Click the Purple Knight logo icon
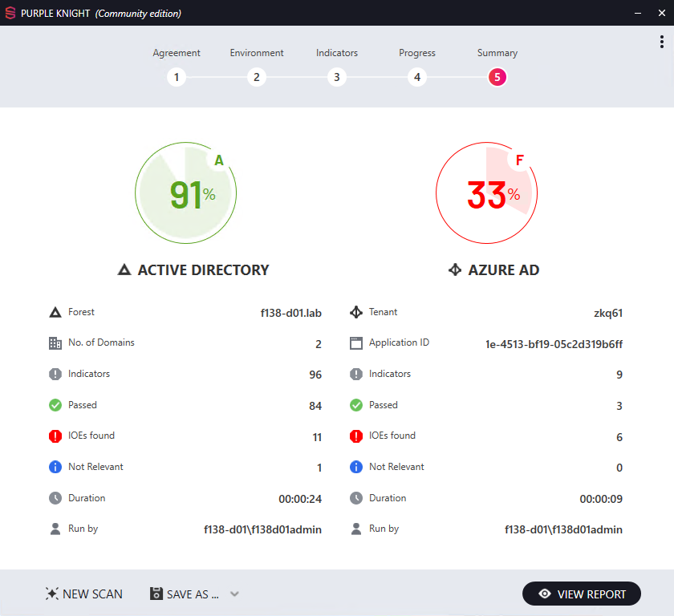Screen dimensions: 674x616 pyautogui.click(x=10, y=13)
